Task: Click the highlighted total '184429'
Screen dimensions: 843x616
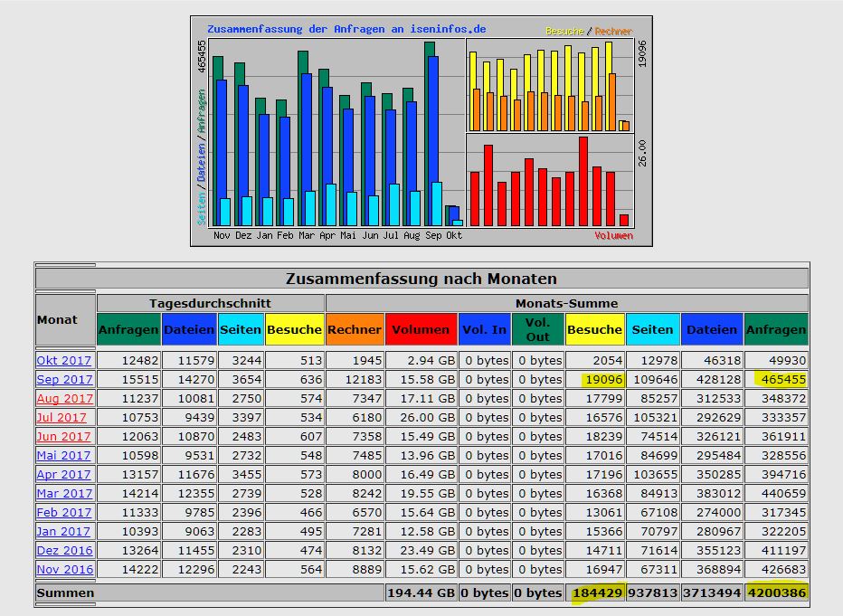Action: tap(597, 593)
